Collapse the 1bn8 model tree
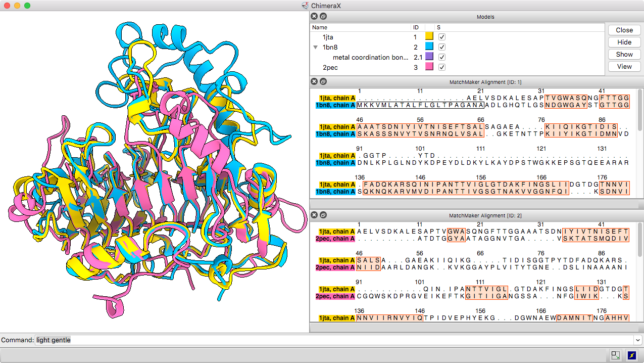This screenshot has width=644, height=363. click(316, 47)
